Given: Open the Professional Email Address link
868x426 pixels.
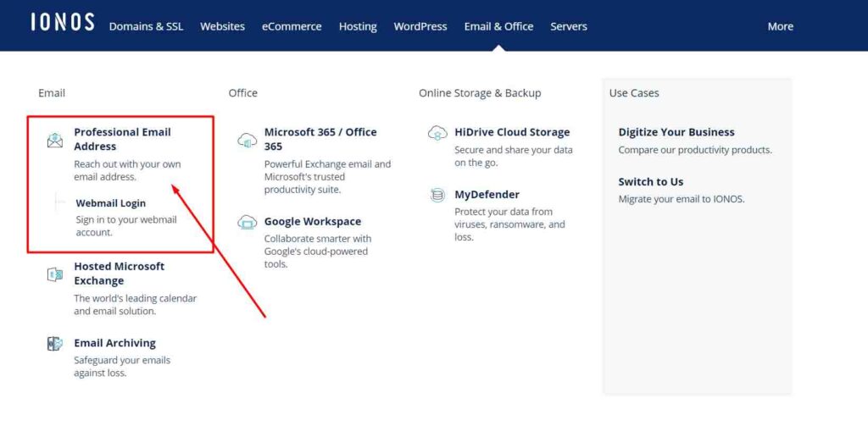Looking at the screenshot, I should (x=122, y=140).
